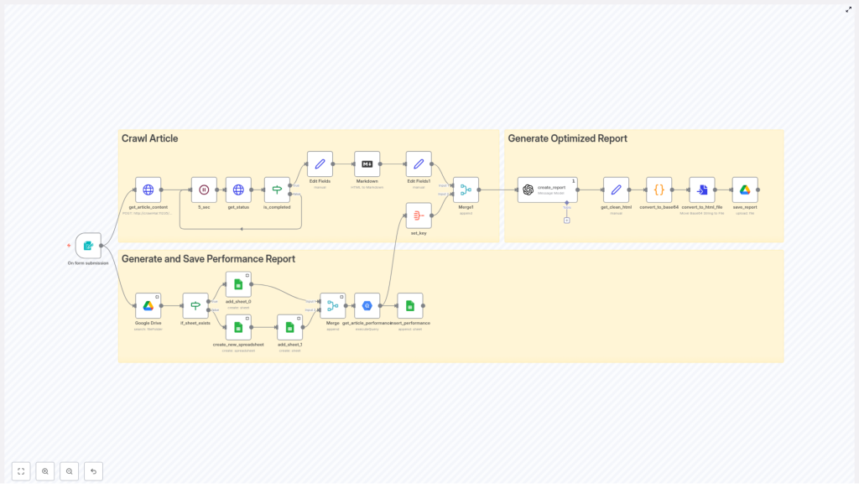Open the save_report Google Drive node

click(745, 190)
